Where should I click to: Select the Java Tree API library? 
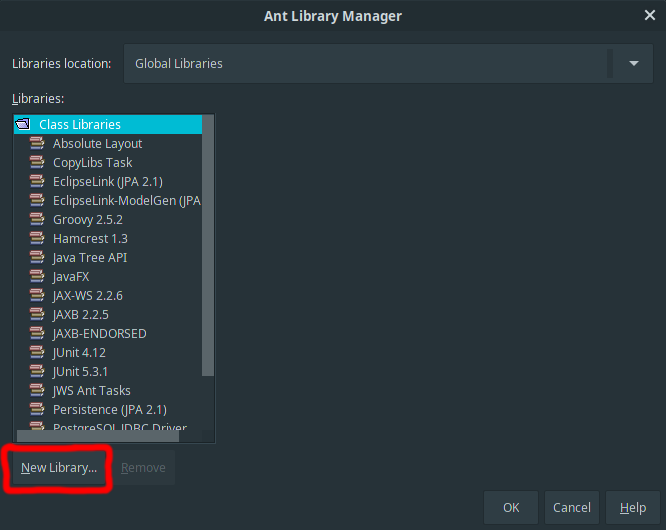pyautogui.click(x=90, y=258)
